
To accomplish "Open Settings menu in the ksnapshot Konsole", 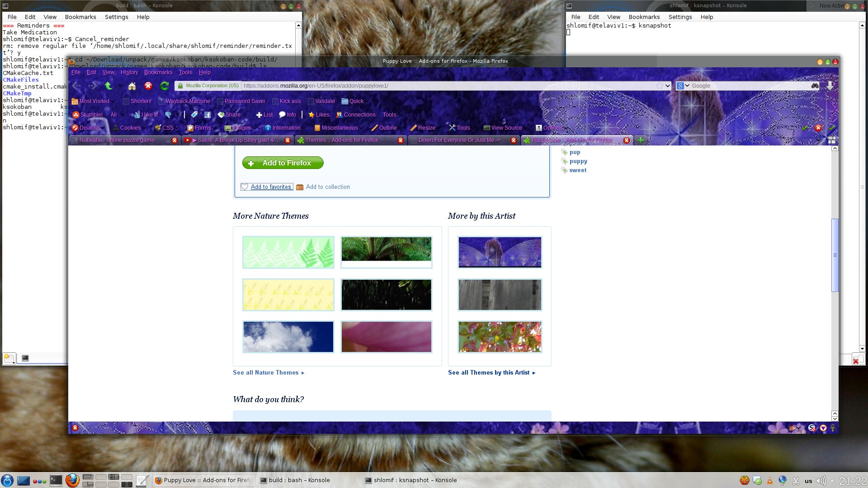I will [680, 17].
